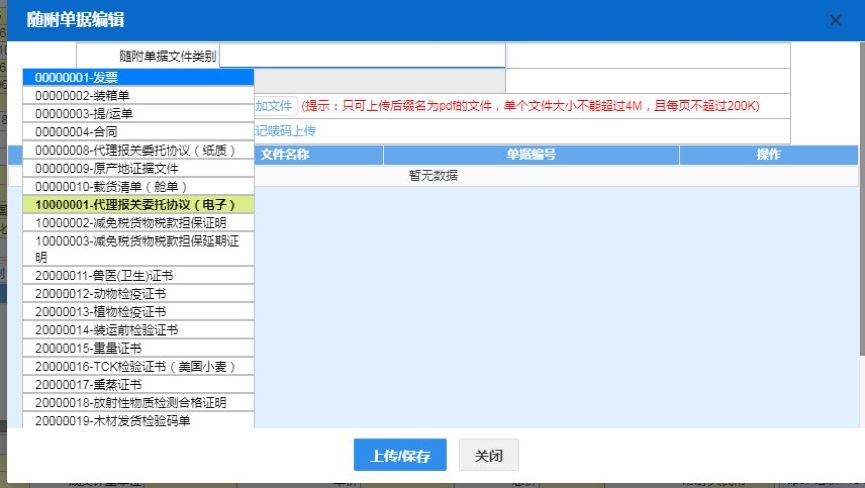Select 20000011-兽医(卫生)证书 option
Image resolution: width=865 pixels, height=488 pixels.
[x=138, y=275]
